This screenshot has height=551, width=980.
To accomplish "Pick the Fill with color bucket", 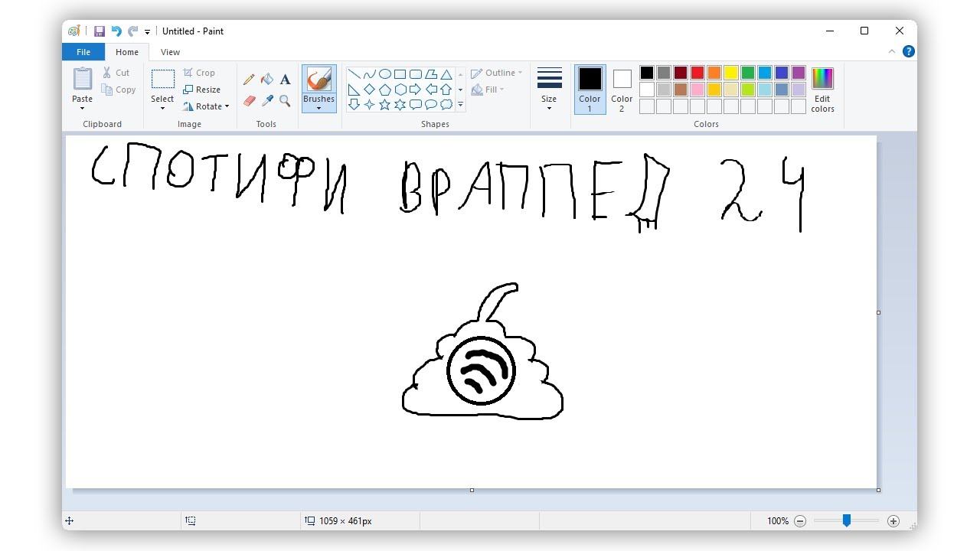I will (x=267, y=80).
